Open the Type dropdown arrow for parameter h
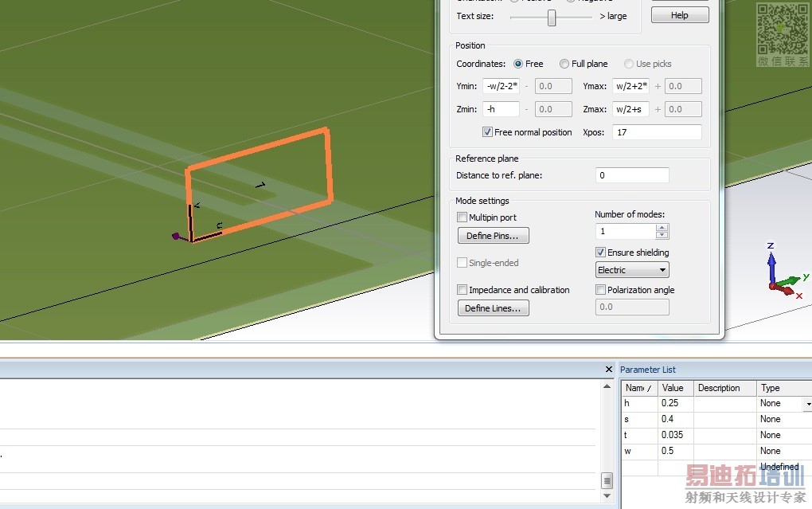Screen dimensions: 812x509 click(808, 404)
